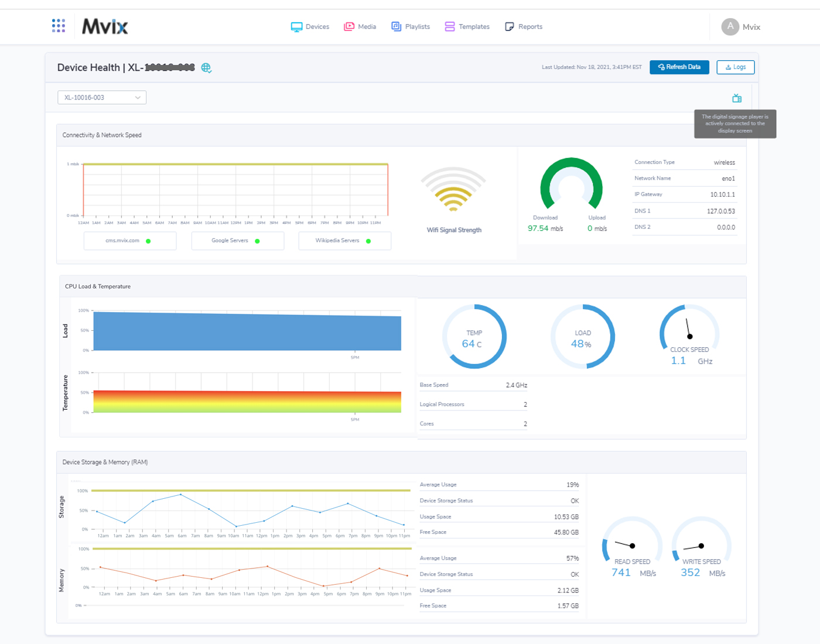Viewport: 820px width, 644px height.
Task: Click the Refresh Data button
Action: pos(679,67)
